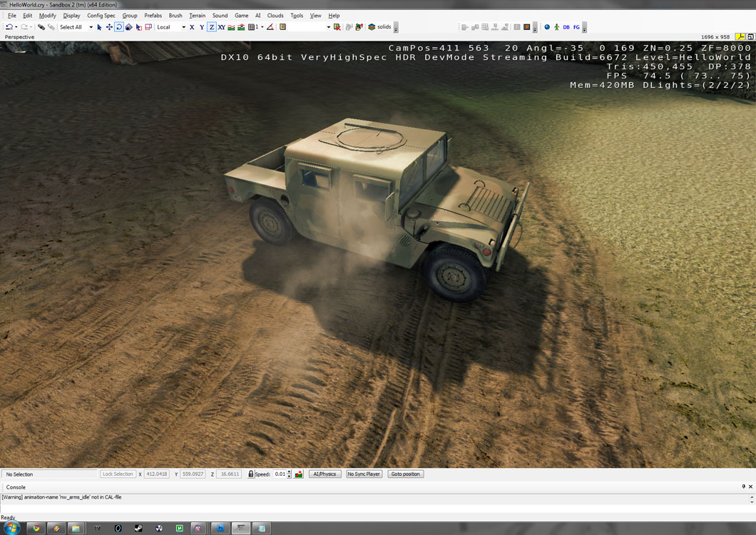
Task: Click the Speed value stepper arrows
Action: click(290, 474)
